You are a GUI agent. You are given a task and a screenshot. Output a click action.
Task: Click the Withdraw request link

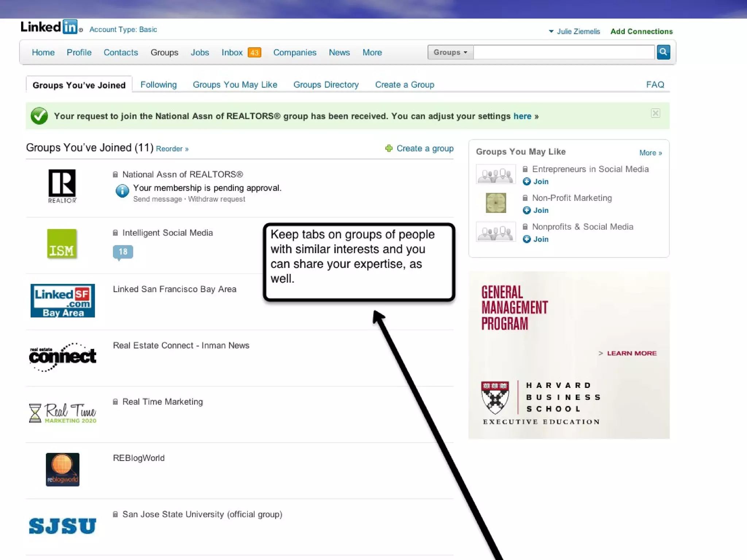click(216, 199)
